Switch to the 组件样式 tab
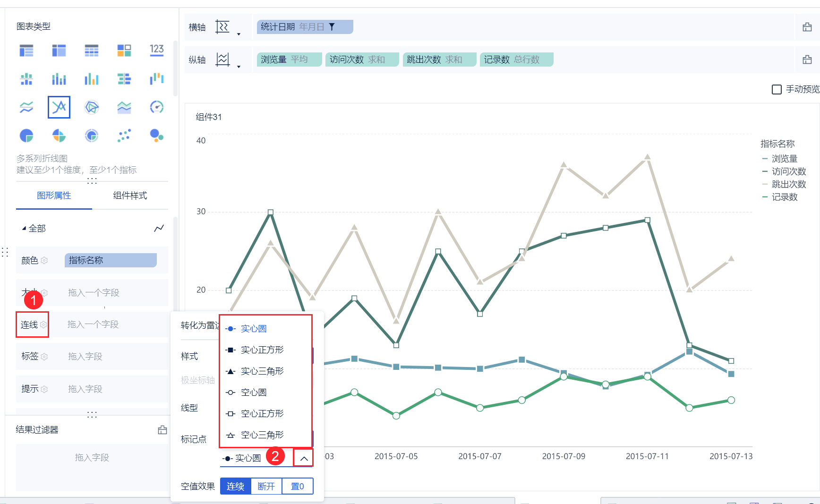This screenshot has height=504, width=820. pyautogui.click(x=130, y=196)
